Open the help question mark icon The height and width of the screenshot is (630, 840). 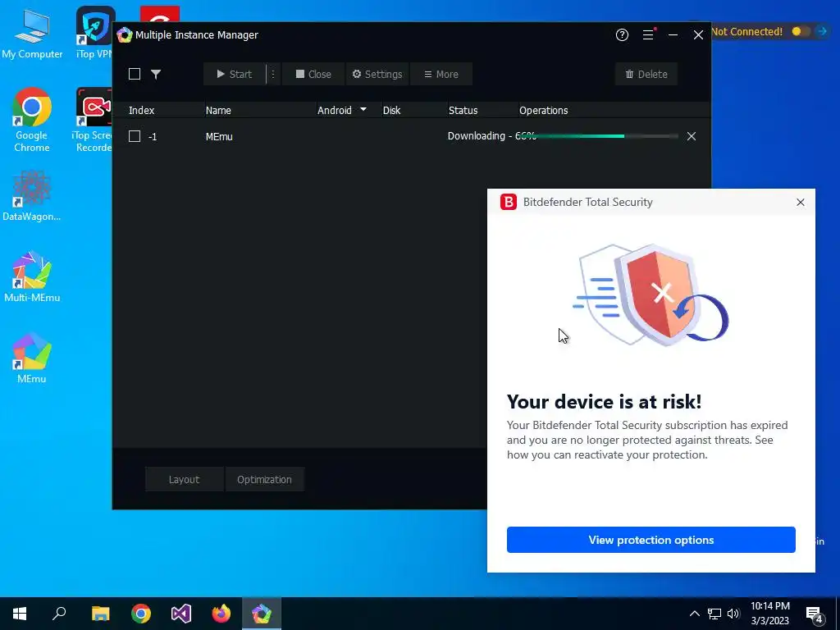[622, 34]
